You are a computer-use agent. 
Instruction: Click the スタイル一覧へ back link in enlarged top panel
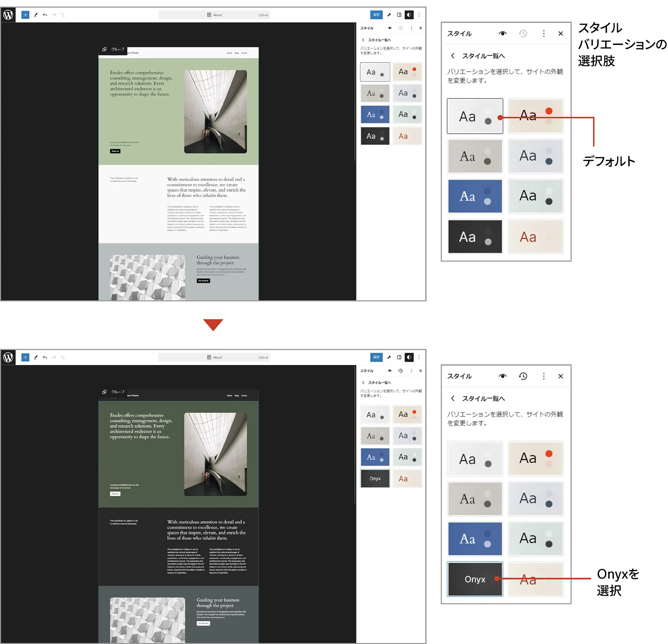tap(483, 56)
